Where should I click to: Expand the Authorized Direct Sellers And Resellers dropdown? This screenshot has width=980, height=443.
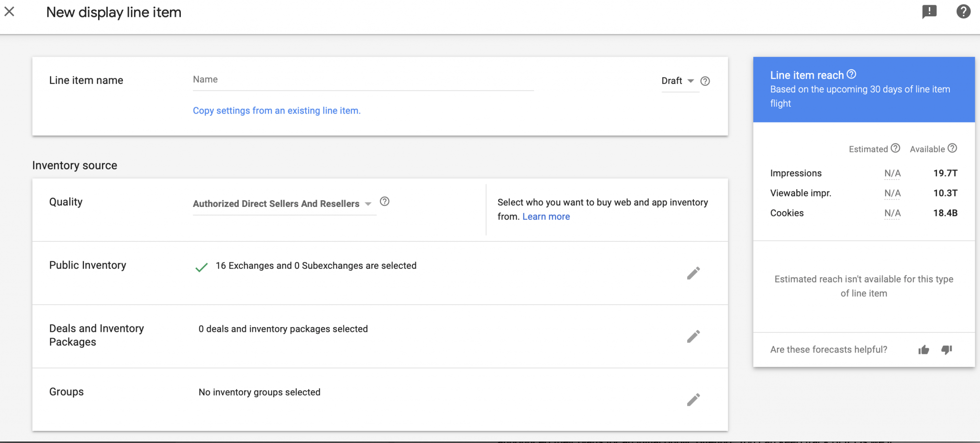click(367, 204)
